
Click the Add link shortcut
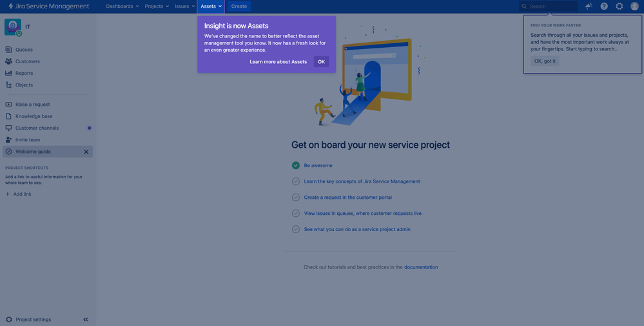[x=19, y=194]
